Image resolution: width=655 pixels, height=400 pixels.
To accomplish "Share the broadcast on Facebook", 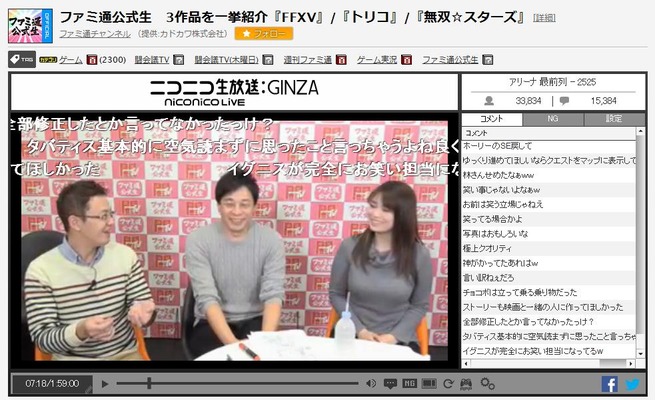I will [x=609, y=384].
